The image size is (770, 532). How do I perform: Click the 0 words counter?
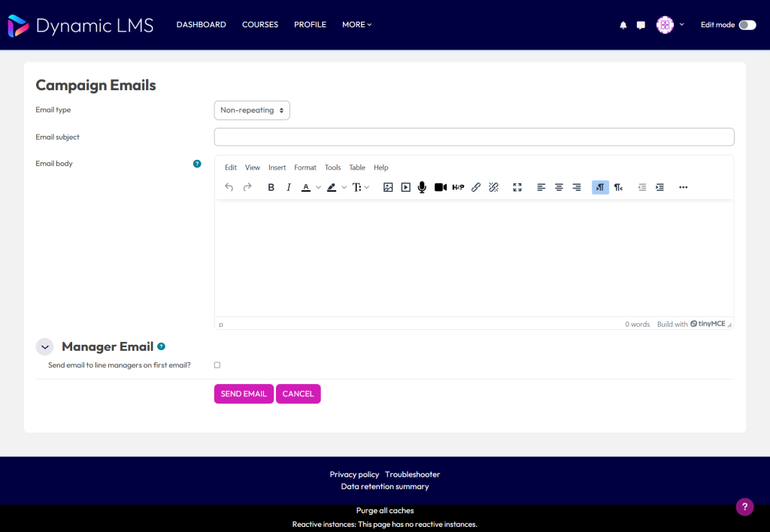pos(638,325)
